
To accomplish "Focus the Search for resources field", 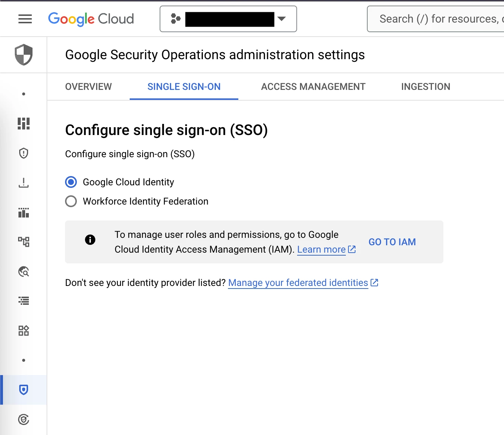I will tap(436, 19).
